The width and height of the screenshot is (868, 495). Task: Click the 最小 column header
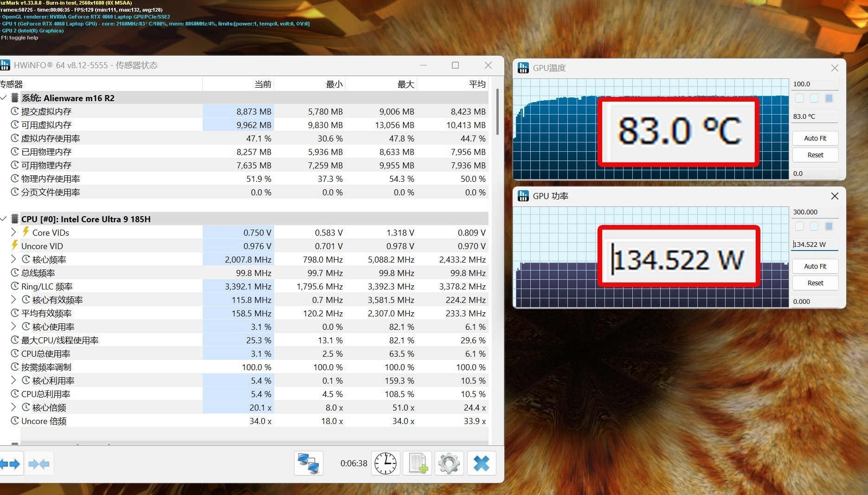point(309,84)
